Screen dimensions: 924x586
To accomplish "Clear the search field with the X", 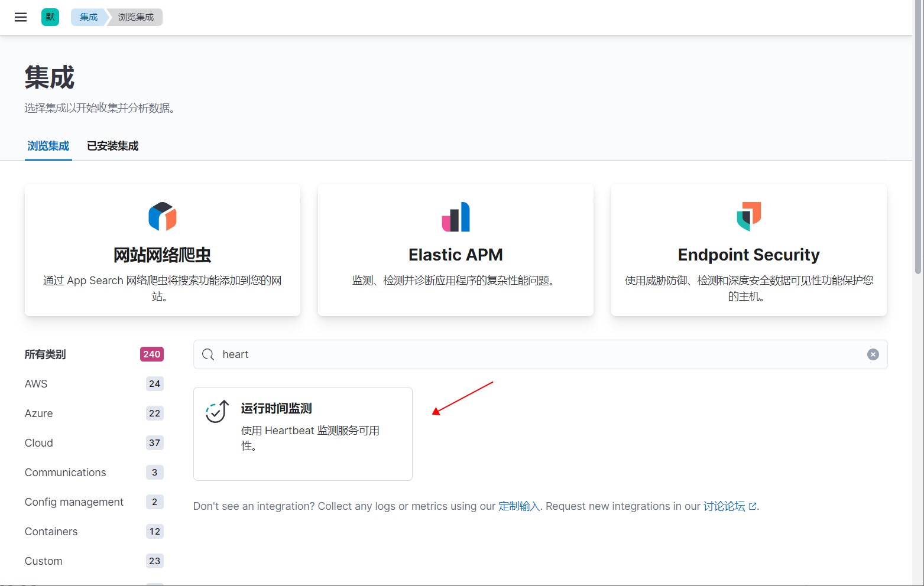I will point(873,354).
